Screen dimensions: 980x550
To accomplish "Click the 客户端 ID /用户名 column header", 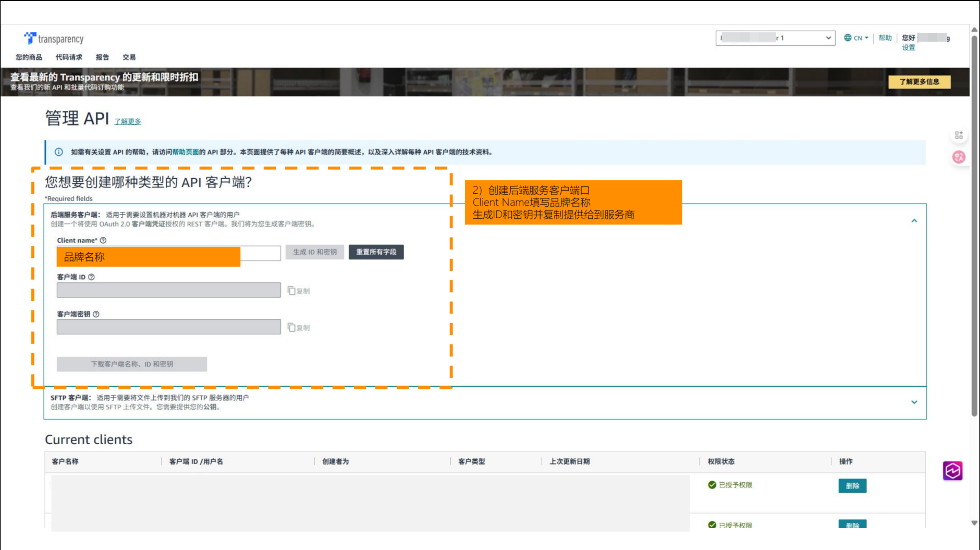I will 196,461.
